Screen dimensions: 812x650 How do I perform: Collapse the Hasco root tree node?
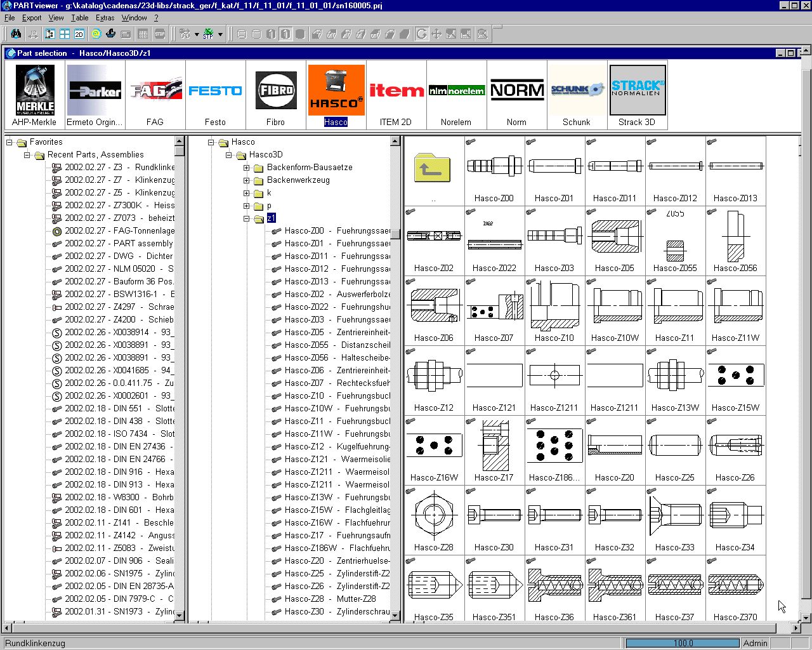click(x=211, y=142)
